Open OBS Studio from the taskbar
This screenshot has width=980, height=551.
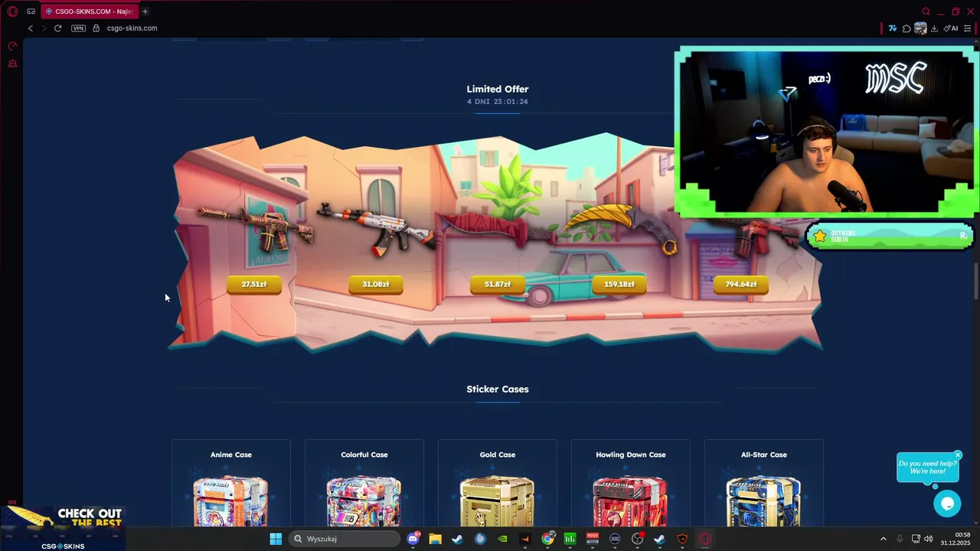(637, 539)
